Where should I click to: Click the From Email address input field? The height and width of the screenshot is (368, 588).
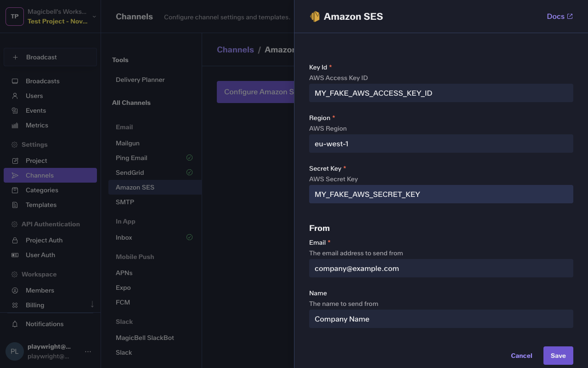point(441,268)
